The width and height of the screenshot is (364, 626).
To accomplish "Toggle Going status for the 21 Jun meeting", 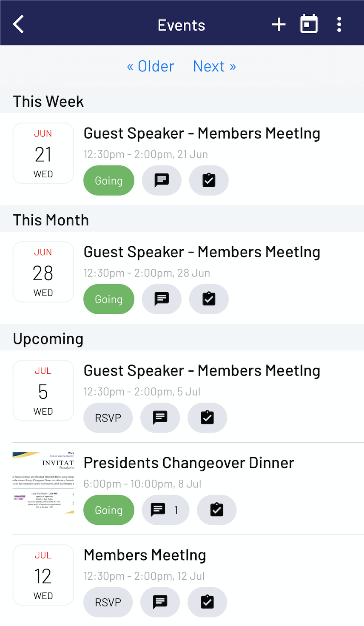I will pyautogui.click(x=109, y=180).
